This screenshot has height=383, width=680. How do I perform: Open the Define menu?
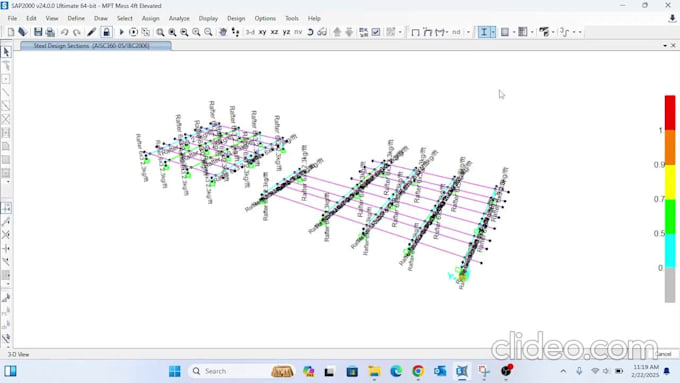[76, 18]
